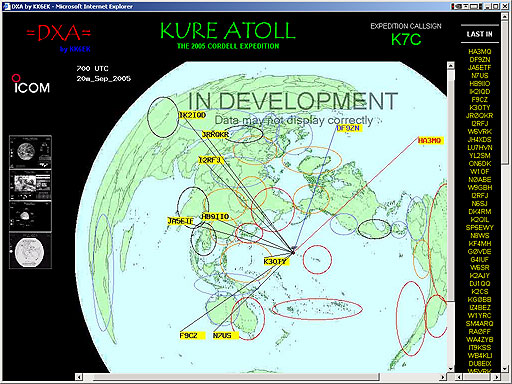Open the second photo thumbnail in left panel
The image size is (512, 384).
(x=30, y=184)
